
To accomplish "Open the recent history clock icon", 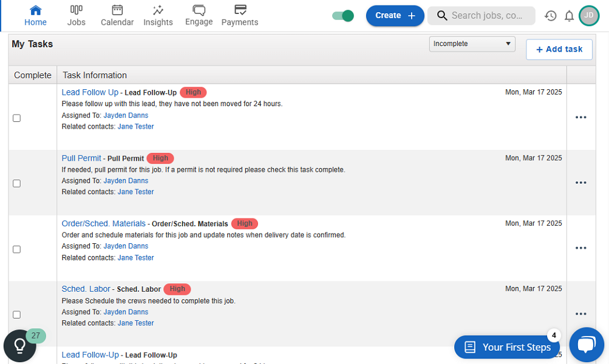I will 550,16.
